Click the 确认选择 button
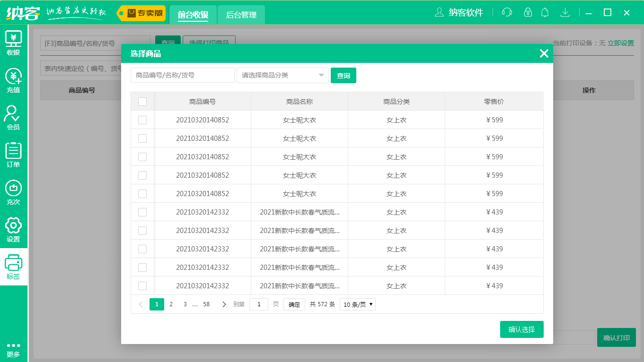The height and width of the screenshot is (362, 644). pyautogui.click(x=521, y=329)
